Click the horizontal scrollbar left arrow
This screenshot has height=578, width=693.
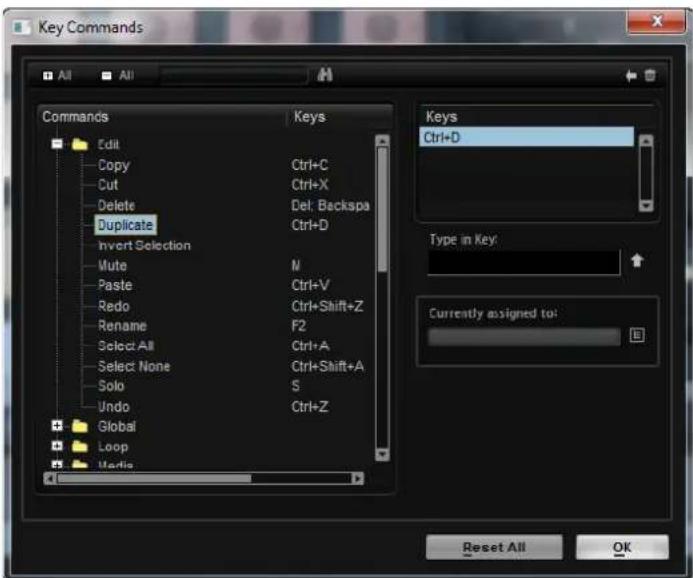click(50, 479)
